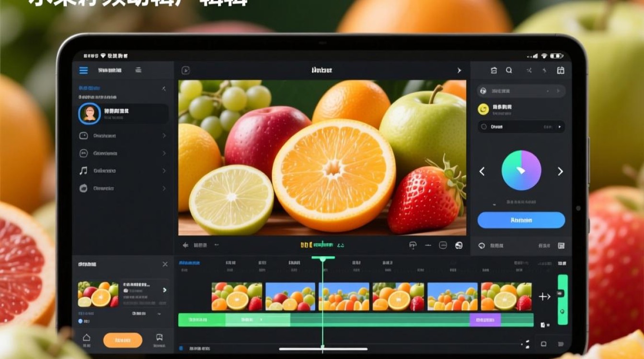The width and height of the screenshot is (644, 359).
Task: Open the blue hamburger menu icon
Action: click(83, 70)
